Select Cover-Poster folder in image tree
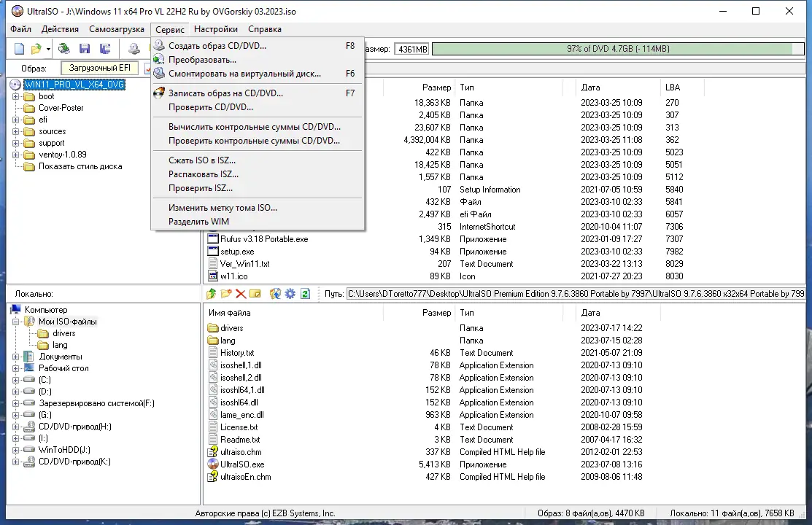 [61, 108]
